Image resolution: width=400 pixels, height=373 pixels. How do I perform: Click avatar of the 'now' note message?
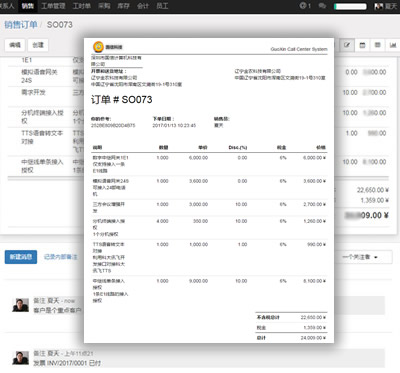pos(21,305)
